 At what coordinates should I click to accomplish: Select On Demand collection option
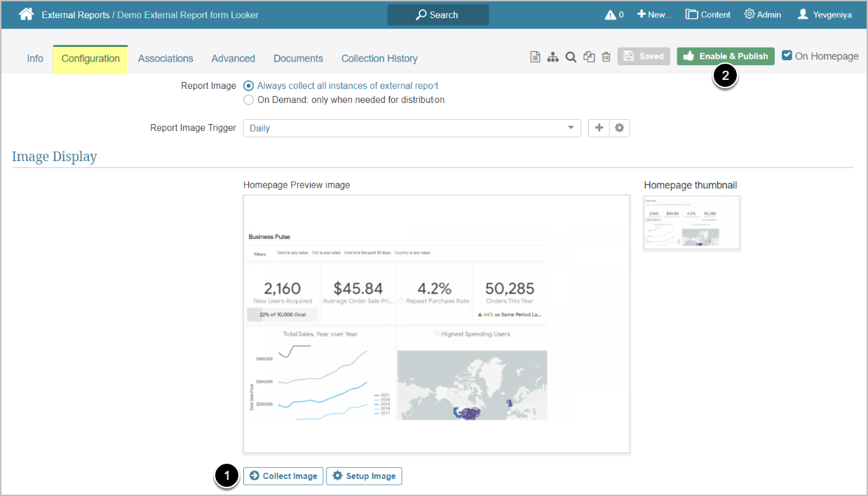coord(248,99)
